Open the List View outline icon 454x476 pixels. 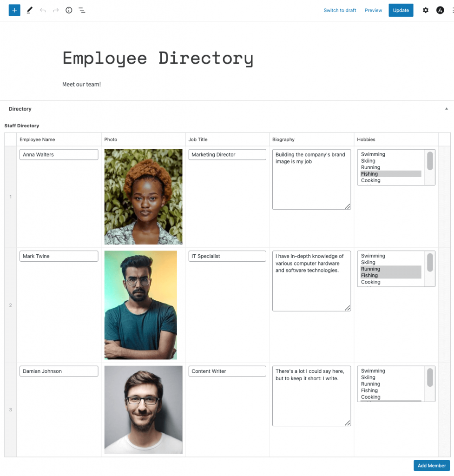pyautogui.click(x=82, y=10)
